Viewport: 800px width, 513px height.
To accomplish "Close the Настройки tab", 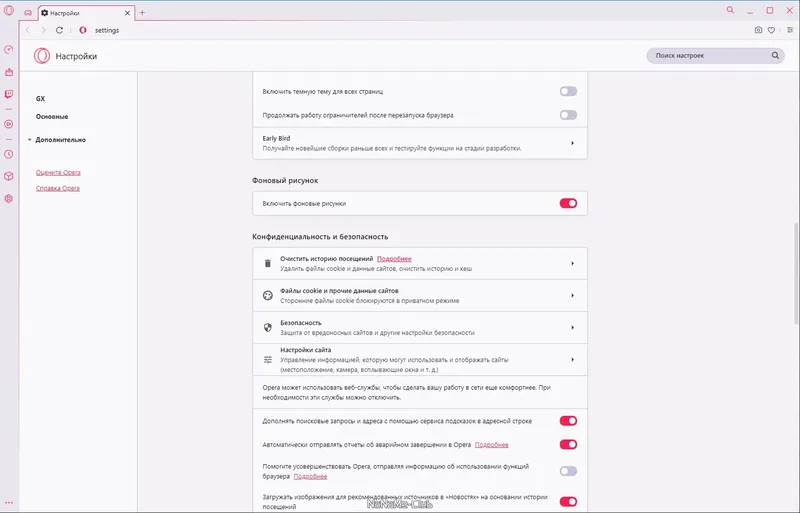I will tap(128, 13).
